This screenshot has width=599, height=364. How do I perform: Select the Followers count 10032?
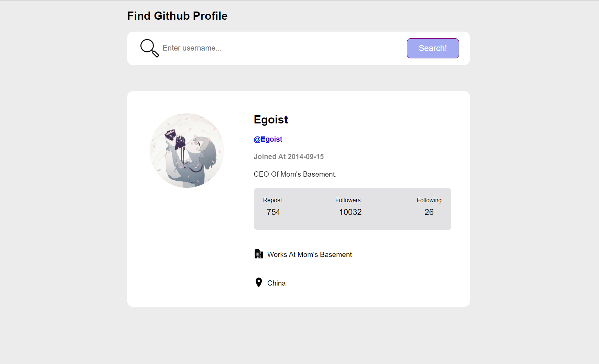(x=350, y=212)
